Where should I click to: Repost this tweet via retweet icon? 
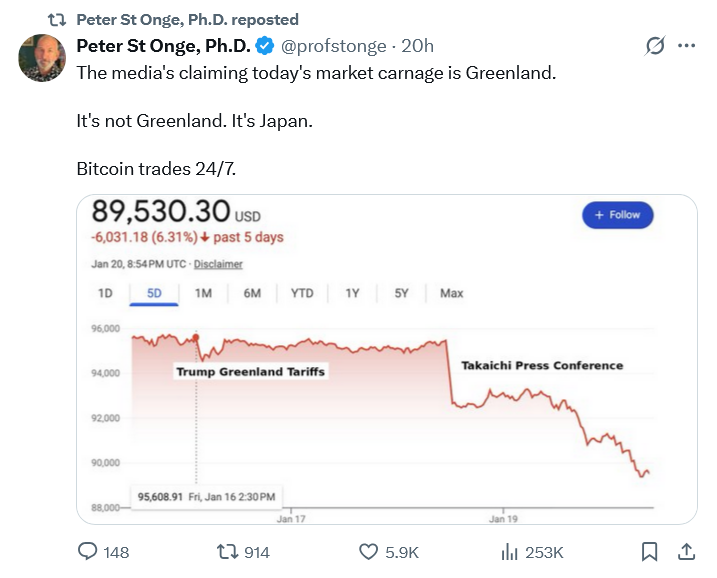coord(230,552)
